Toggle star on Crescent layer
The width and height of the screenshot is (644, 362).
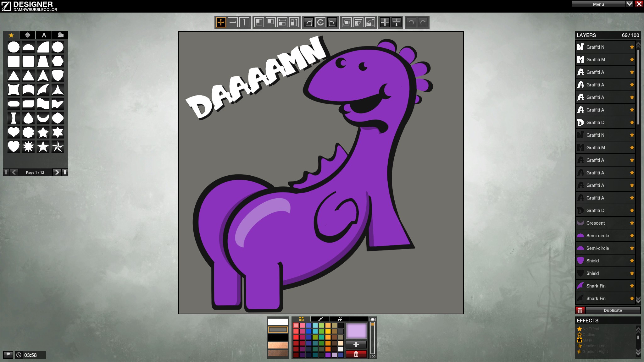pos(632,223)
